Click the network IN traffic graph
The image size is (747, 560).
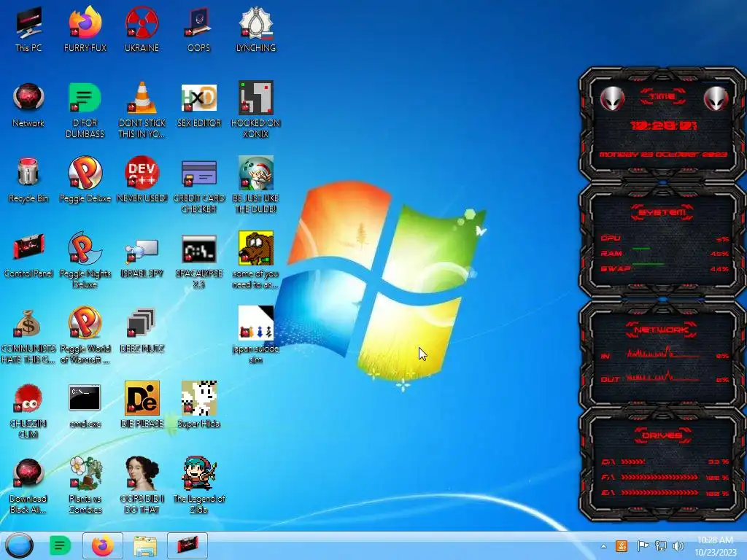tap(662, 353)
